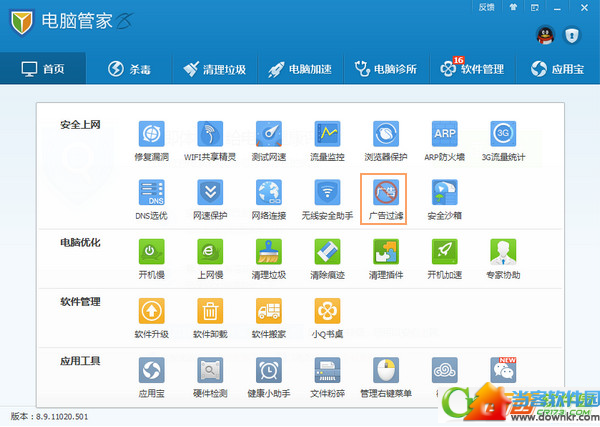
Task: Open the 广告过滤 ad filter
Action: (384, 199)
